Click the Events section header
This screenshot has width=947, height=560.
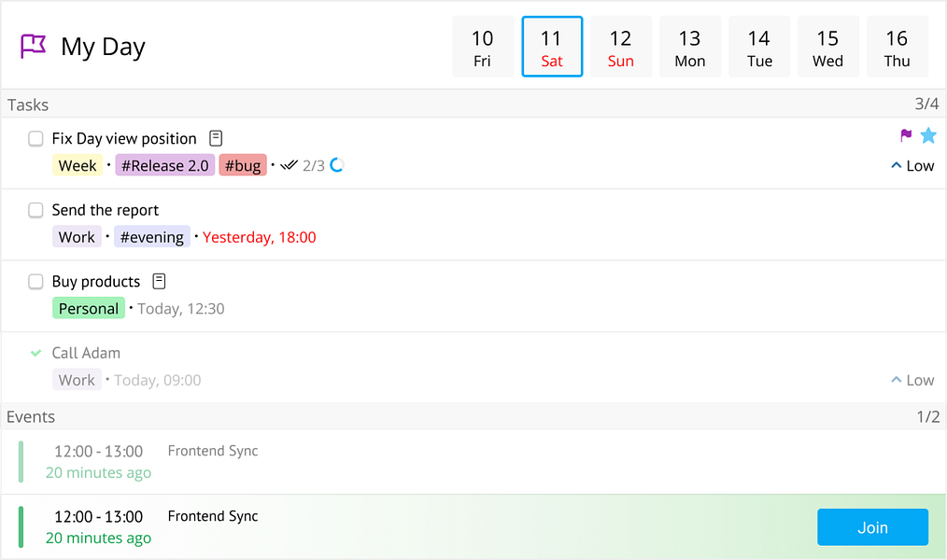tap(473, 416)
